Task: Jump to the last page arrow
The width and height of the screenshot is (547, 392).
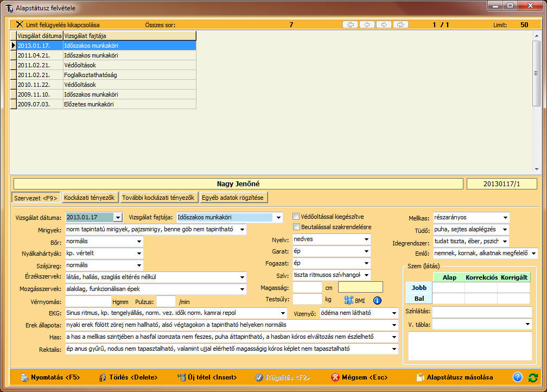Action: tap(400, 24)
